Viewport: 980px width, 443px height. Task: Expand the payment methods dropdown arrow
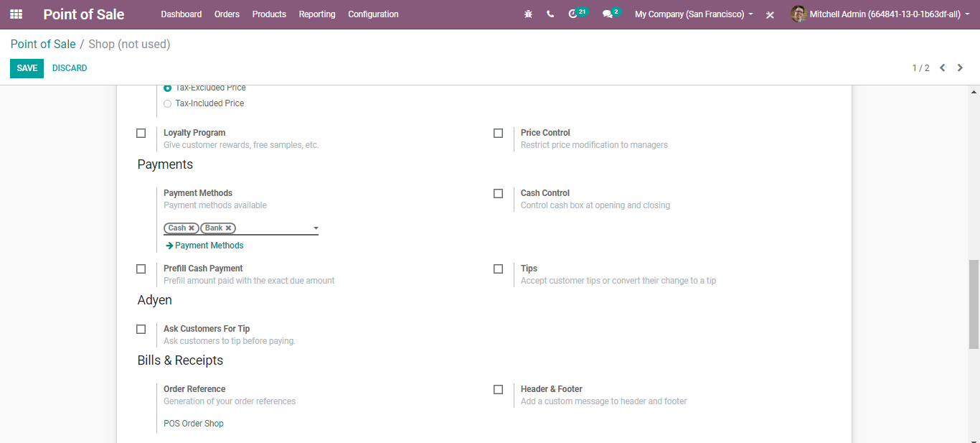(x=316, y=228)
